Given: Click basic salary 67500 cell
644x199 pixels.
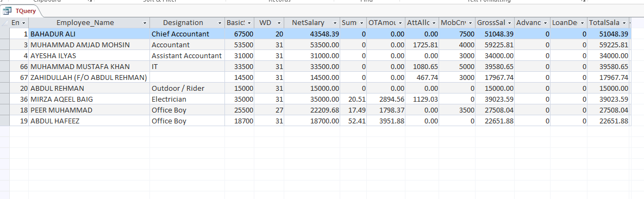Looking at the screenshot, I should pyautogui.click(x=240, y=34).
